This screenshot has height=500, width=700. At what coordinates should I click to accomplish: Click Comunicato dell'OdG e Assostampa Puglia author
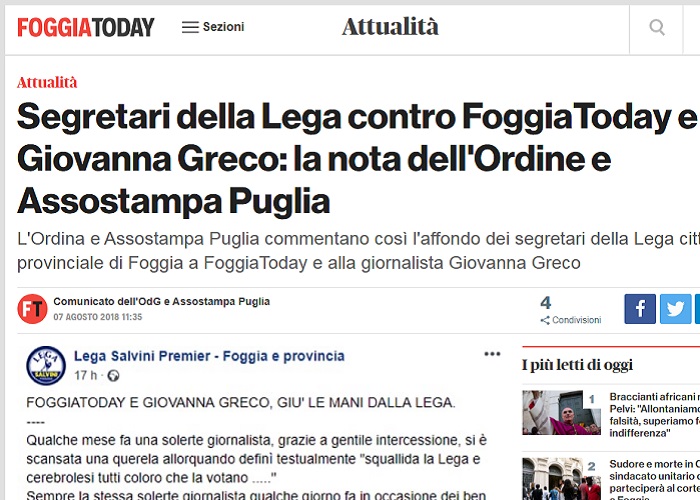tap(162, 301)
